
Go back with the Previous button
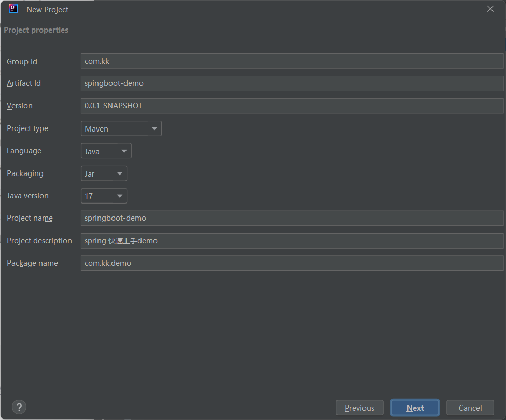pyautogui.click(x=359, y=408)
